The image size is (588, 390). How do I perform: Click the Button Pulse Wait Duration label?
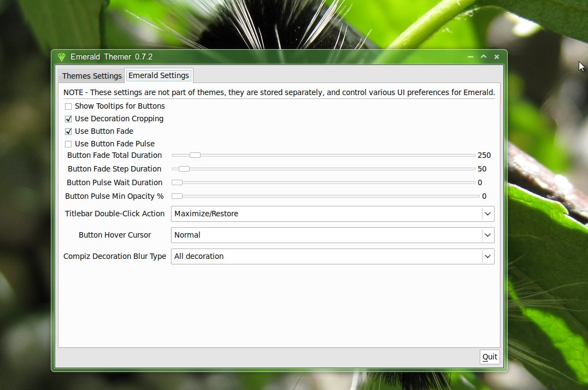point(114,182)
